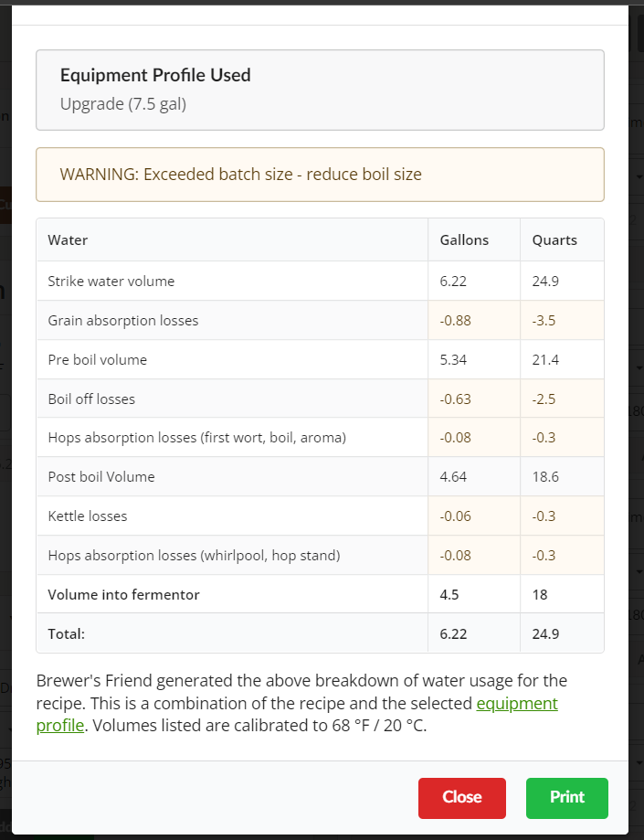Screen dimensions: 644x840
Task: Select the Grain absorption losses row label
Action: (x=122, y=321)
